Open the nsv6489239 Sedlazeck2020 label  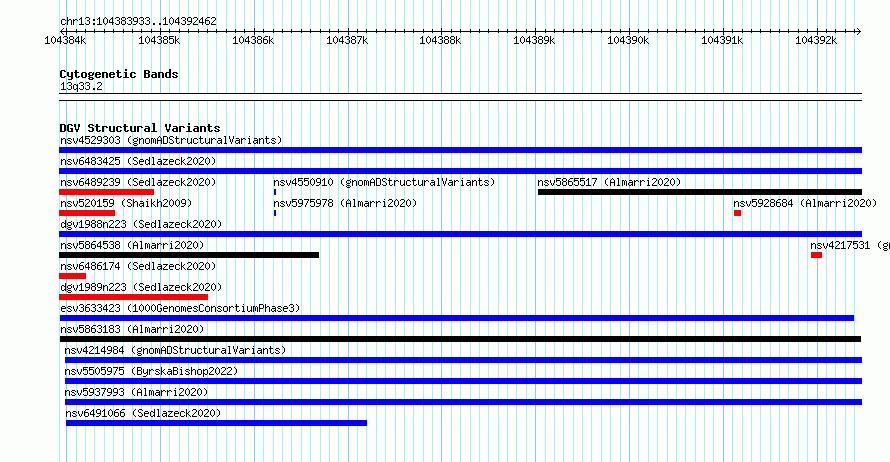pyautogui.click(x=138, y=182)
